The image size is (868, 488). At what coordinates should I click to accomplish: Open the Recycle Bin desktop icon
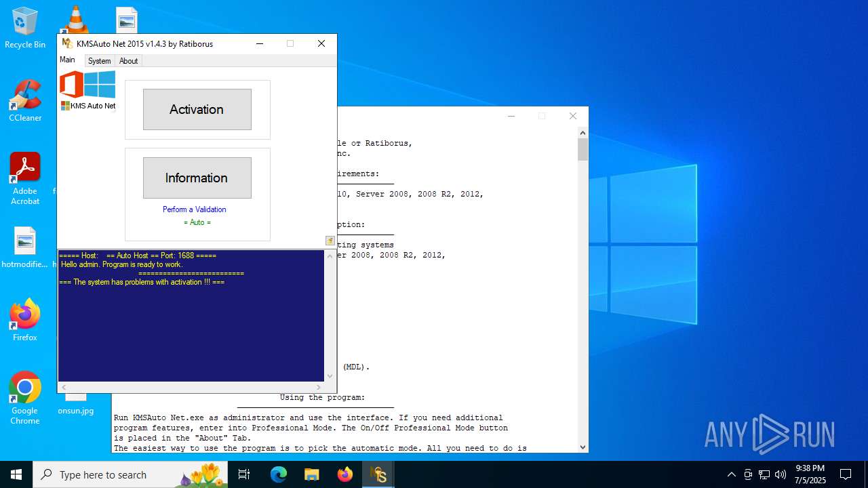(x=25, y=28)
